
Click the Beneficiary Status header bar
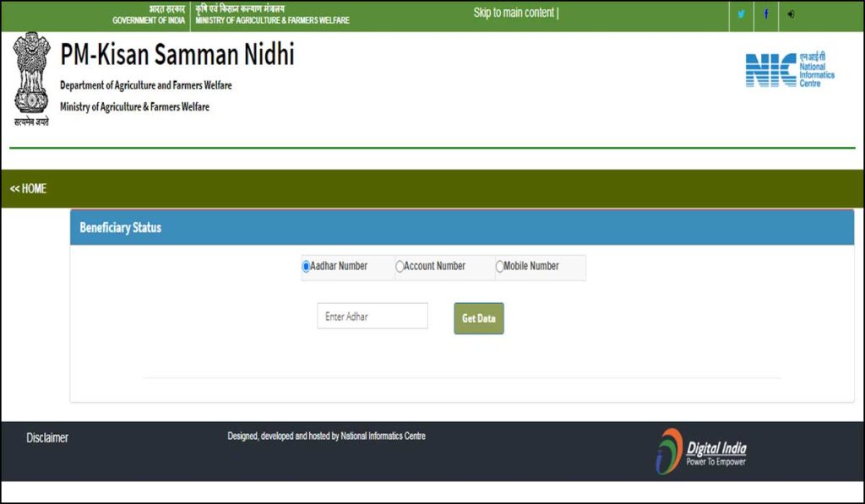click(119, 228)
